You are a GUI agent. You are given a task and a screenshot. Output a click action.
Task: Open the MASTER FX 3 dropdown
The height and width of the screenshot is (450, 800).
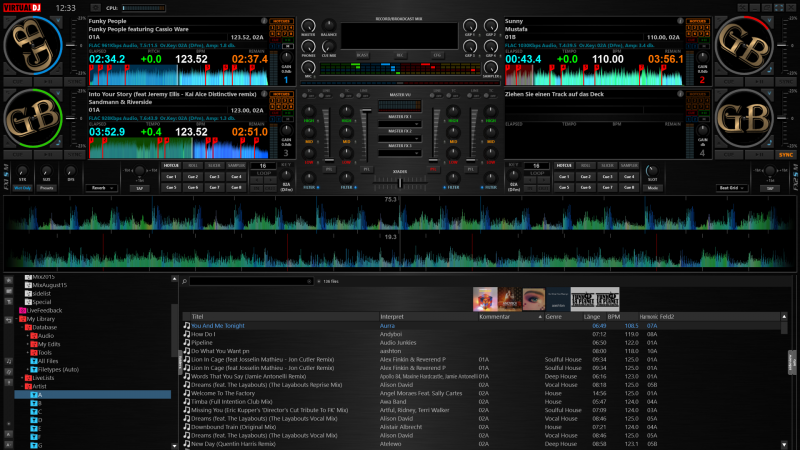[399, 153]
